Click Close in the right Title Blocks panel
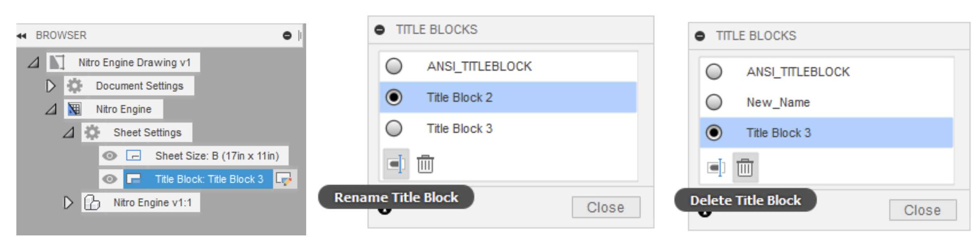 [x=922, y=210]
